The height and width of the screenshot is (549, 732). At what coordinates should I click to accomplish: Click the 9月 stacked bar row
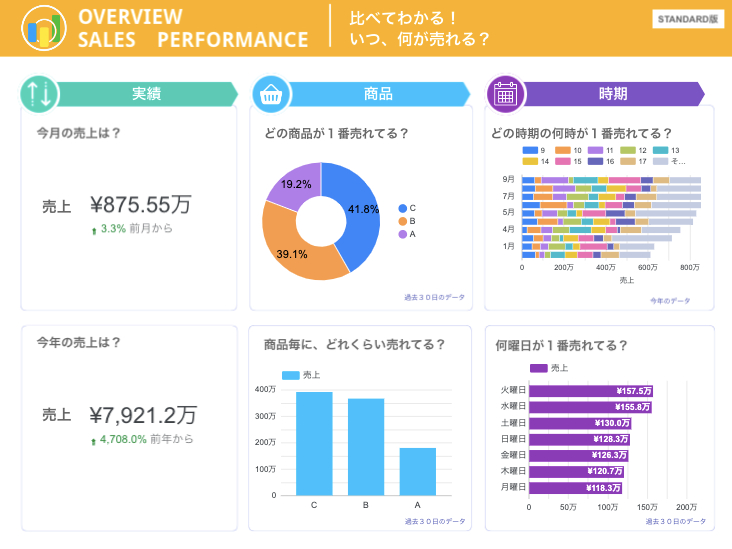pyautogui.click(x=611, y=180)
